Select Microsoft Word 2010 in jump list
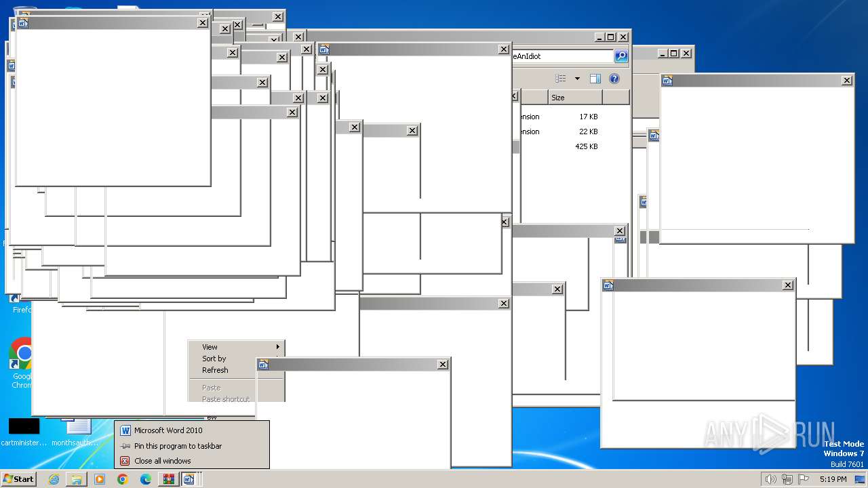The width and height of the screenshot is (868, 488). coord(192,430)
